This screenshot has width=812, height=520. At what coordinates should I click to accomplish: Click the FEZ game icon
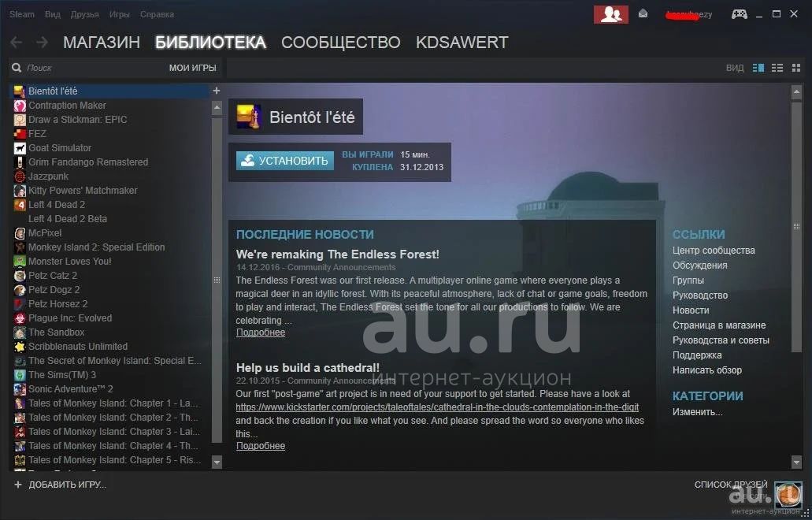pos(20,134)
